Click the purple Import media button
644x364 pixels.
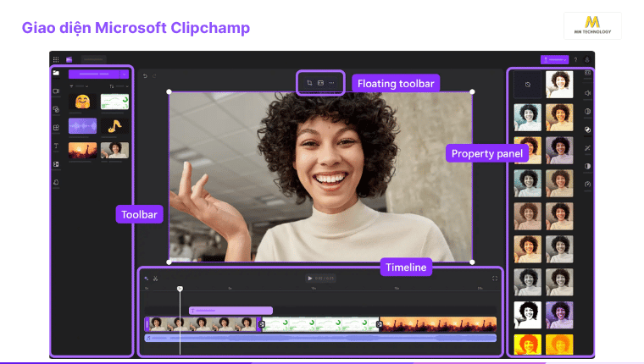pyautogui.click(x=94, y=74)
